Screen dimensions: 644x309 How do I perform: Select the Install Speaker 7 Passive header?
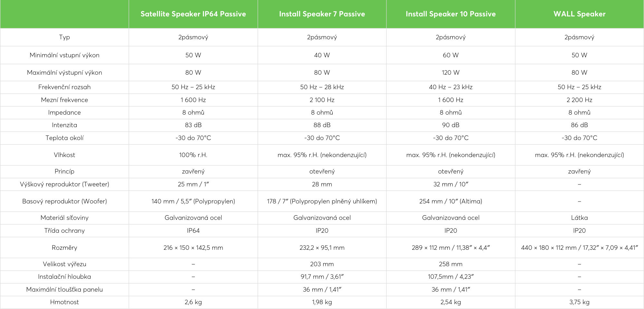[322, 14]
